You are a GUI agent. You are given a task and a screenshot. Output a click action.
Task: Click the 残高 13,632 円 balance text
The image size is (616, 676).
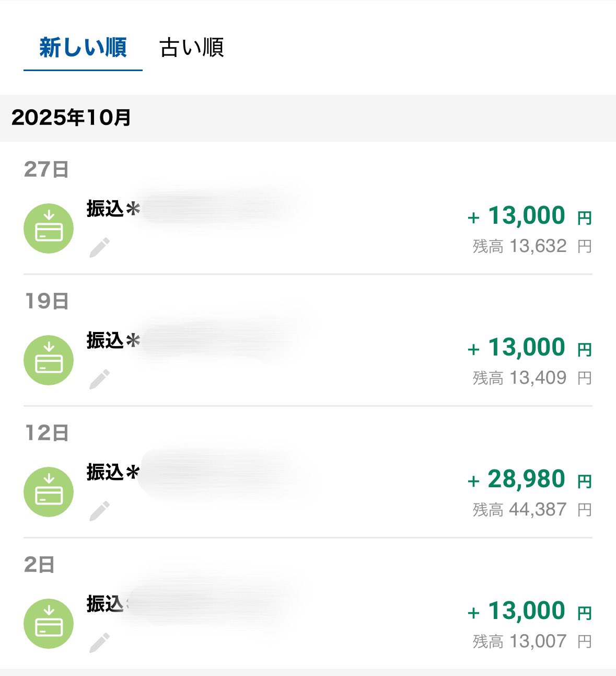coord(532,246)
